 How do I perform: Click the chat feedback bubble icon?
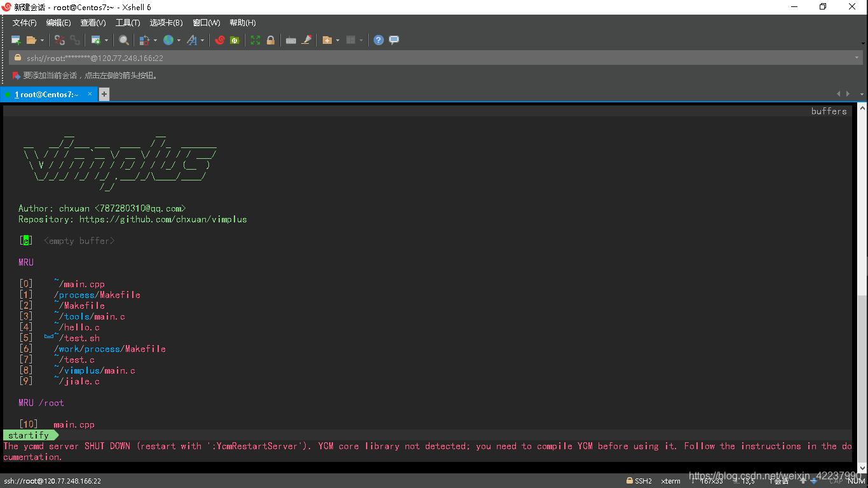point(394,40)
